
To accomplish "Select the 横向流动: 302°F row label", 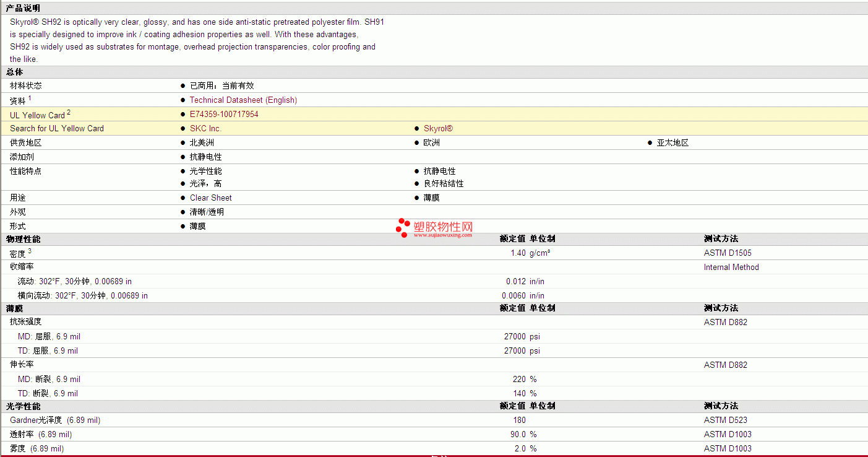I will coord(83,295).
